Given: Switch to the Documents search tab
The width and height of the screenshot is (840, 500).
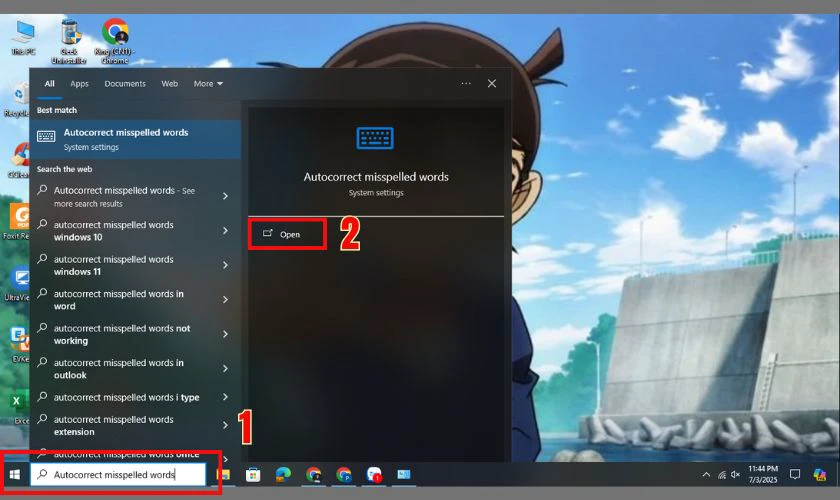Looking at the screenshot, I should pyautogui.click(x=125, y=84).
